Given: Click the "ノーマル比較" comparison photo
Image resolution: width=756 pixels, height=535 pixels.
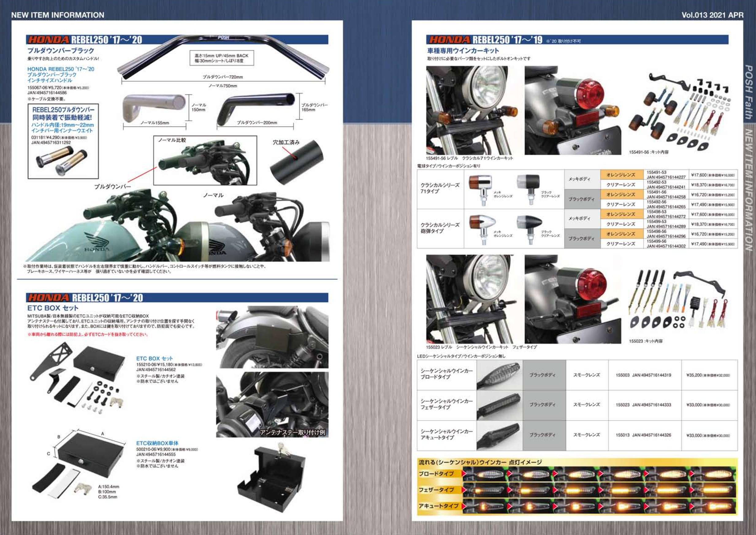Looking at the screenshot, I should pyautogui.click(x=205, y=160).
